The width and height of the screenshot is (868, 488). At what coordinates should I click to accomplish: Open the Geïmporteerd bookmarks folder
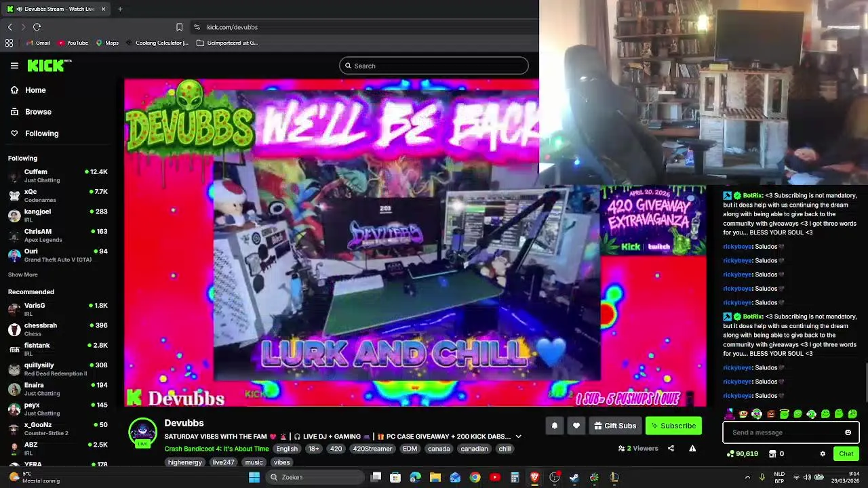[x=227, y=43]
